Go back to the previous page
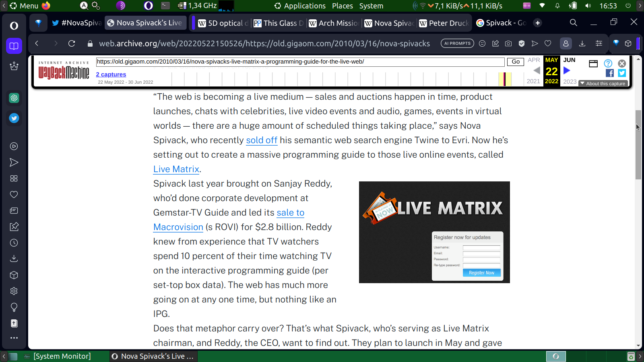The image size is (644, 362). pyautogui.click(x=37, y=43)
